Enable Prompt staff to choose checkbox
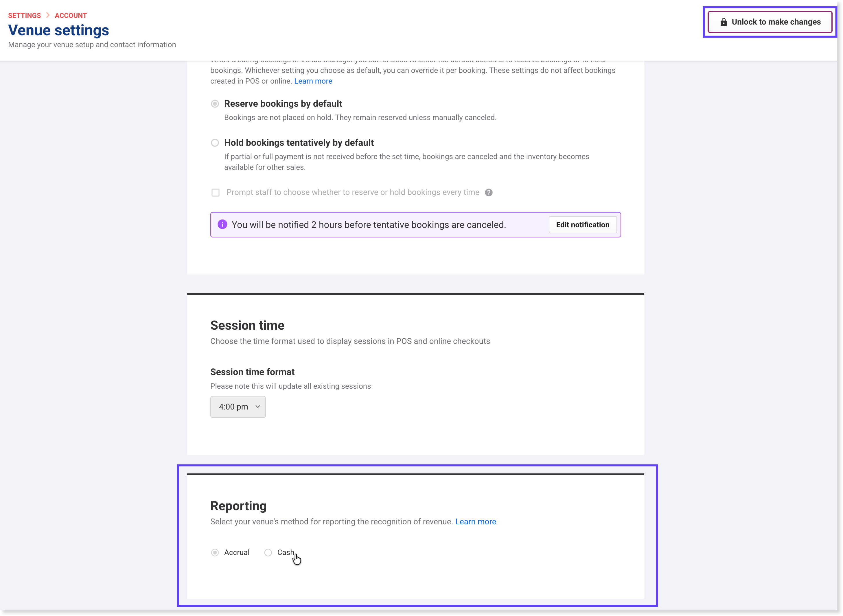The width and height of the screenshot is (843, 616). click(x=216, y=192)
